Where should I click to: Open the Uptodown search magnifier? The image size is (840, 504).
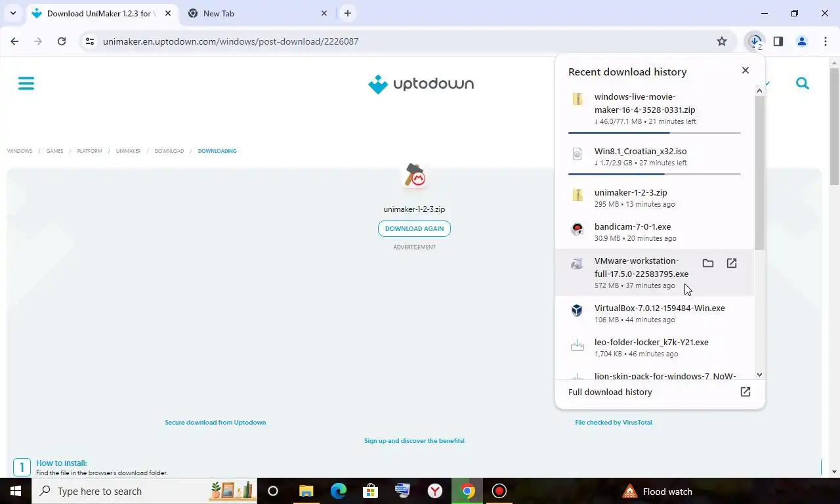[803, 83]
